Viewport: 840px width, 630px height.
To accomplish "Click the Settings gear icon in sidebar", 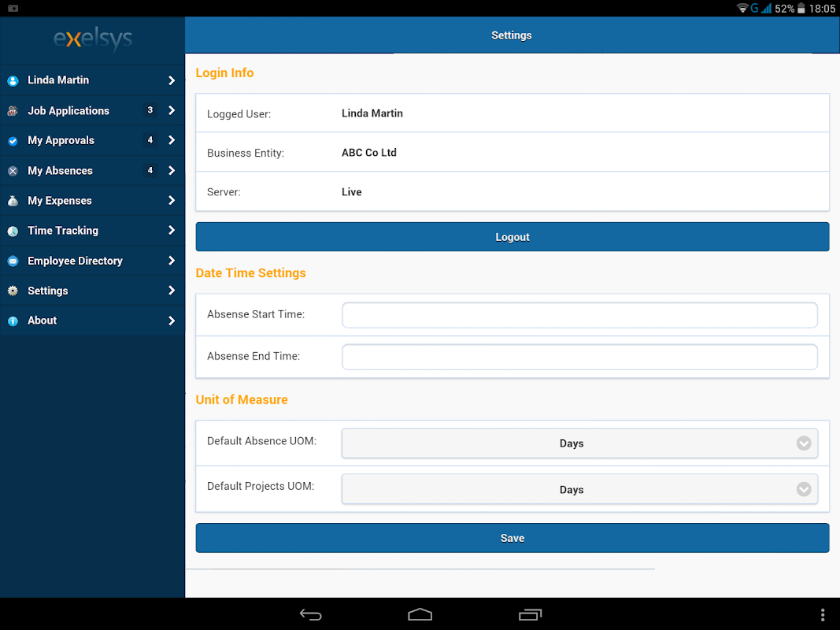I will point(13,291).
